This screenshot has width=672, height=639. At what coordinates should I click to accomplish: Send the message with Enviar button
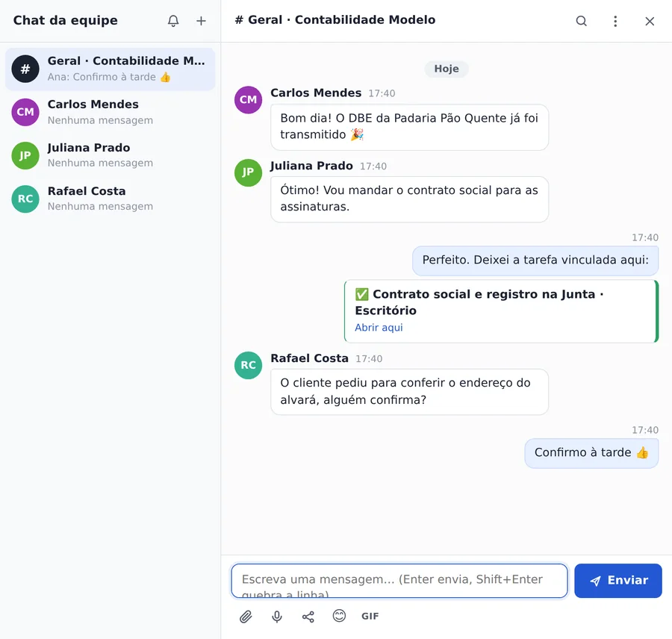coord(618,580)
